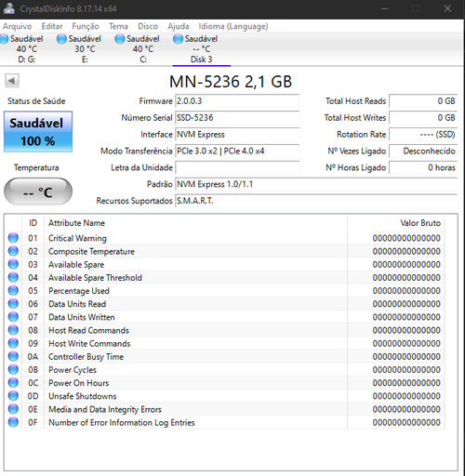465x476 pixels.
Task: Click the CrystalDiskInfo app icon in title bar
Action: tap(9, 8)
